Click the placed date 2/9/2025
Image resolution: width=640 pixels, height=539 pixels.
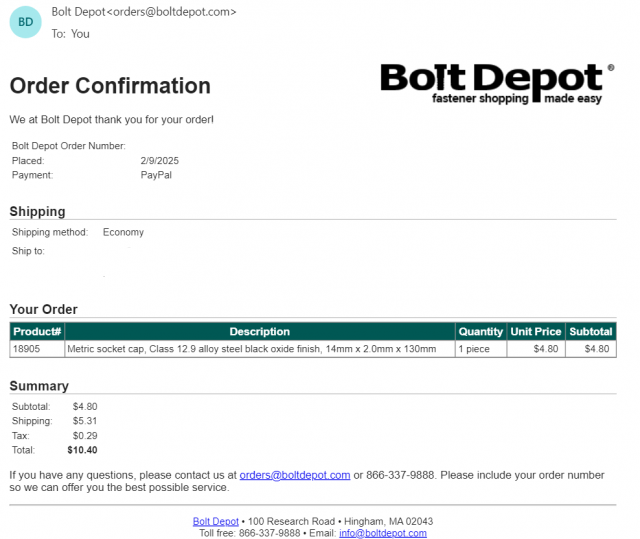(x=160, y=161)
